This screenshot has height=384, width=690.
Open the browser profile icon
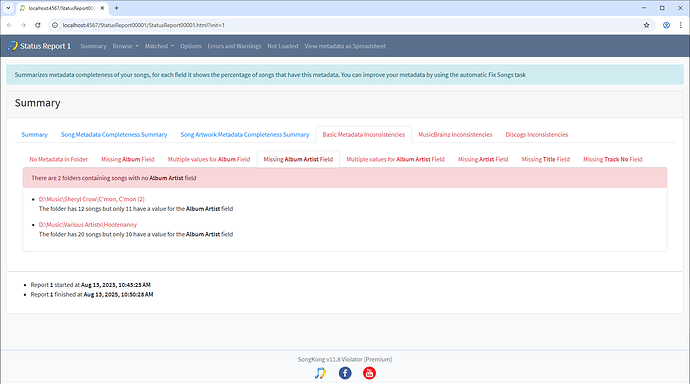tap(666, 25)
